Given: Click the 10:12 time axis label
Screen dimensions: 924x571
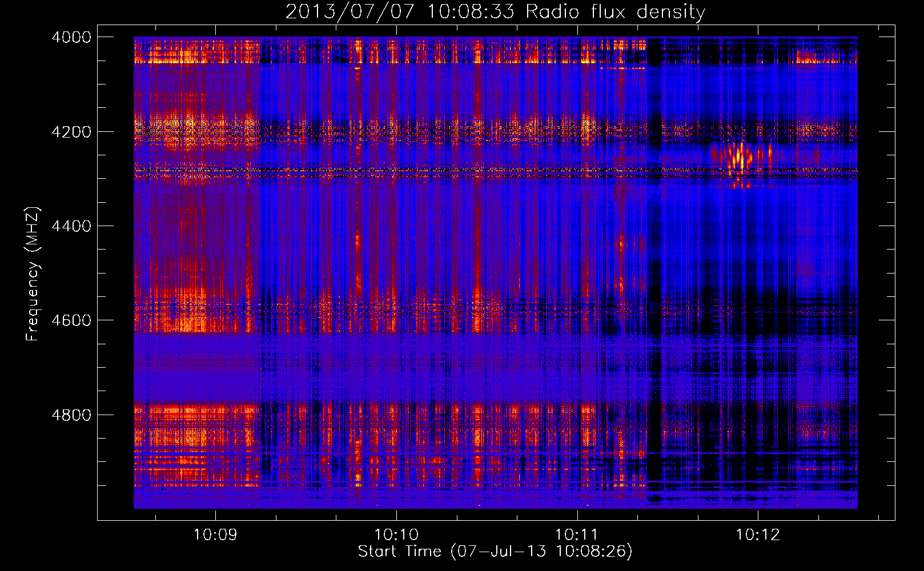Looking at the screenshot, I should click(757, 535).
